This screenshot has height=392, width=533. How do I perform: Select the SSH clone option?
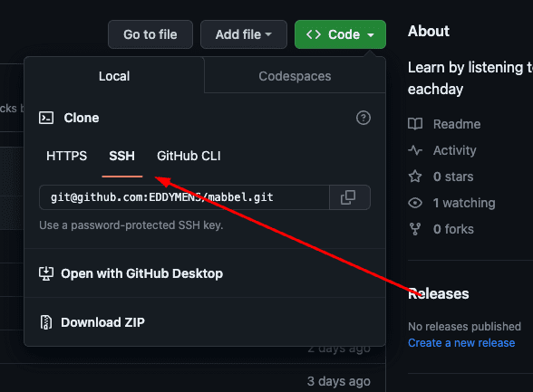pyautogui.click(x=122, y=156)
